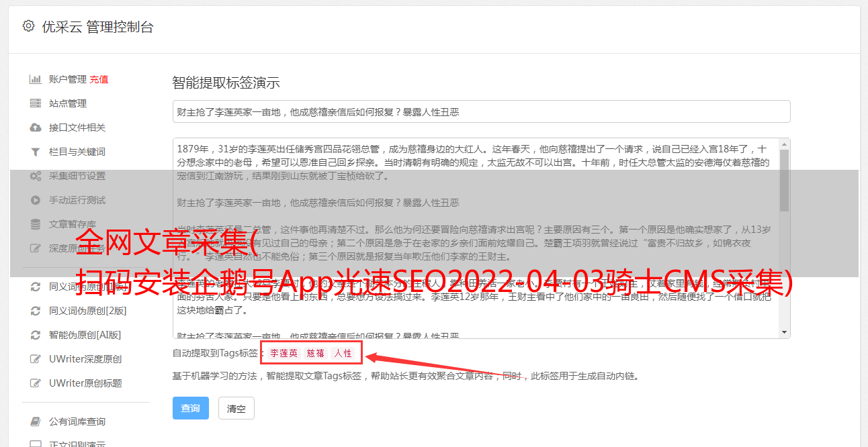Open 同义词伪原创[2版] menu item

[x=88, y=311]
